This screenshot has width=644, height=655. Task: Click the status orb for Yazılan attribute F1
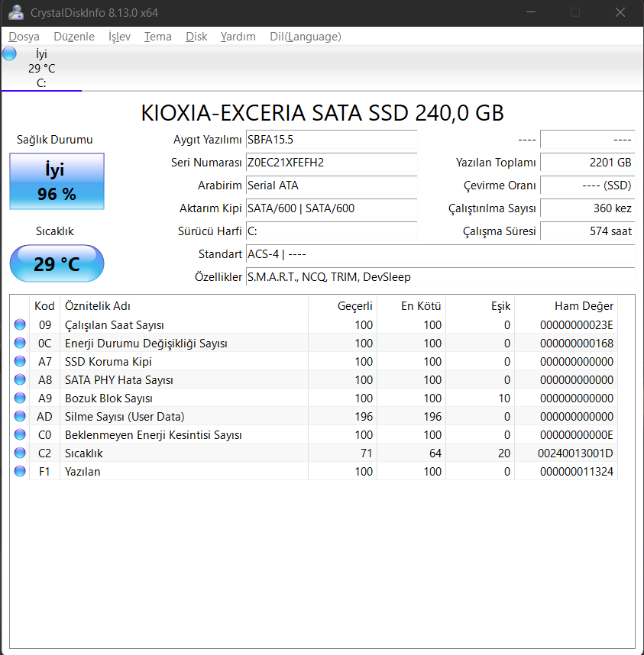point(20,472)
